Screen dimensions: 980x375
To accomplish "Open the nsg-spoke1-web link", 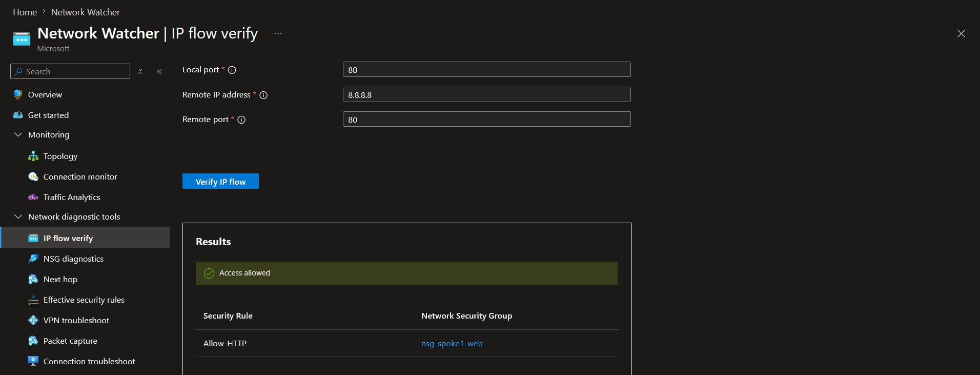I will [x=452, y=343].
